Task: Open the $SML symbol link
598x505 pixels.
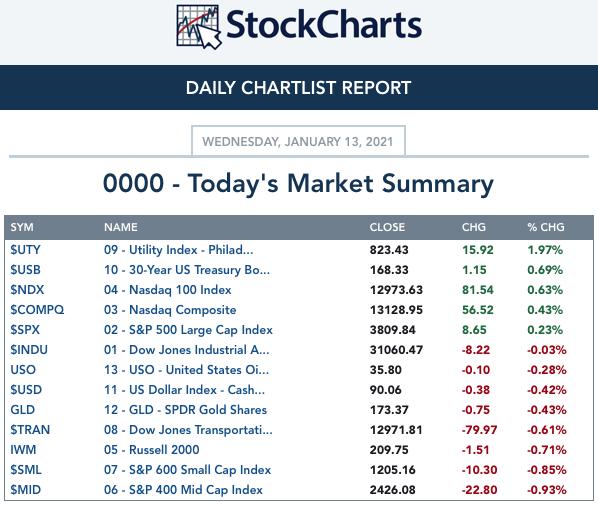Action: point(26,470)
